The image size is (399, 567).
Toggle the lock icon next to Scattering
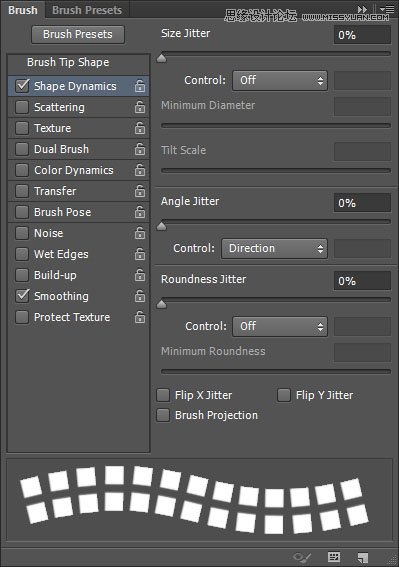click(140, 107)
